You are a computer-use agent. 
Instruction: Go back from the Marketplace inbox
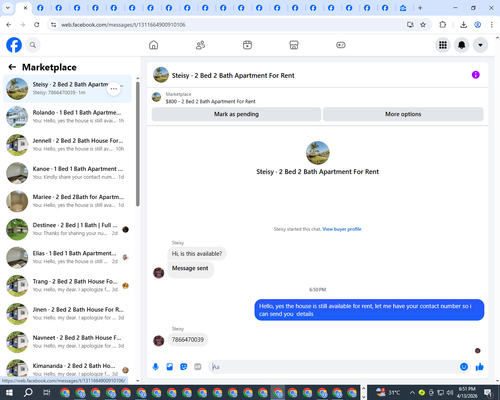pos(12,67)
